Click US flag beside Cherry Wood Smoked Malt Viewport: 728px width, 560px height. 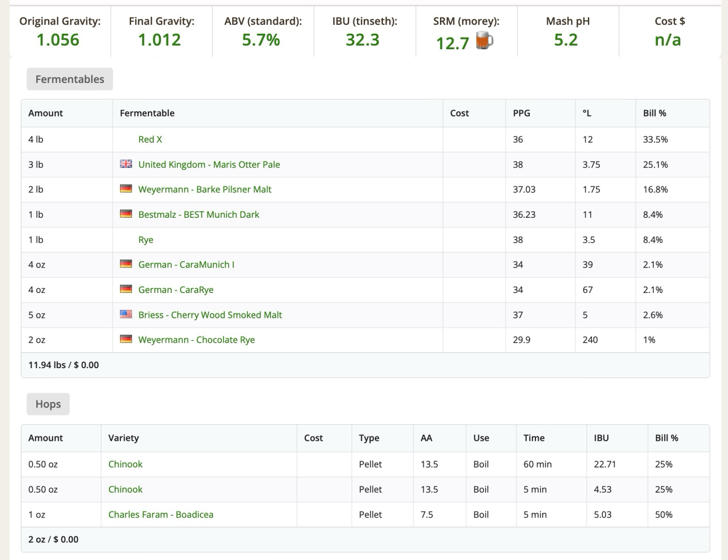126,314
